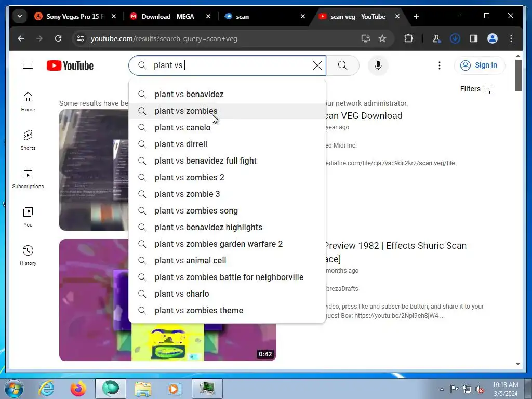This screenshot has width=532, height=399.
Task: Select suggestion plant vs canelo
Action: click(227, 128)
